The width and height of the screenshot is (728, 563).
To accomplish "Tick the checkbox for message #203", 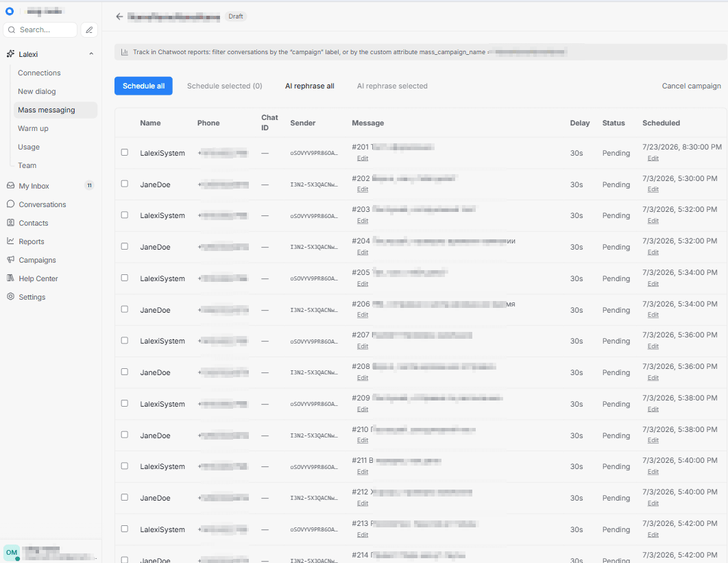I will 125,215.
